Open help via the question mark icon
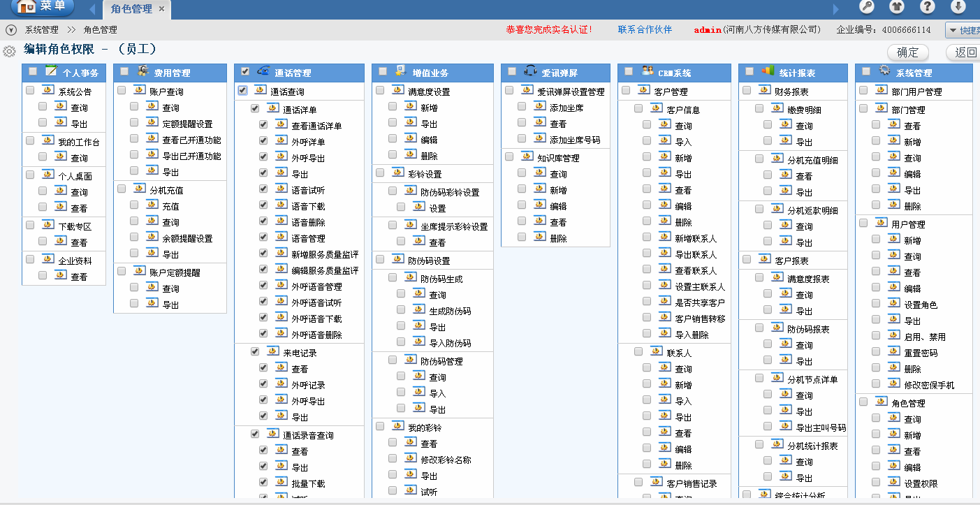The height and width of the screenshot is (505, 980). (928, 7)
